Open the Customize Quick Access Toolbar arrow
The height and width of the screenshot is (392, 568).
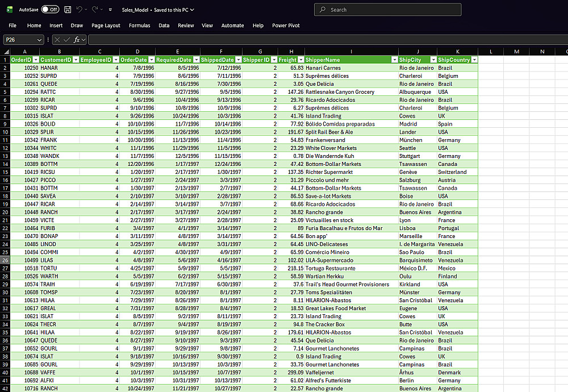(111, 10)
